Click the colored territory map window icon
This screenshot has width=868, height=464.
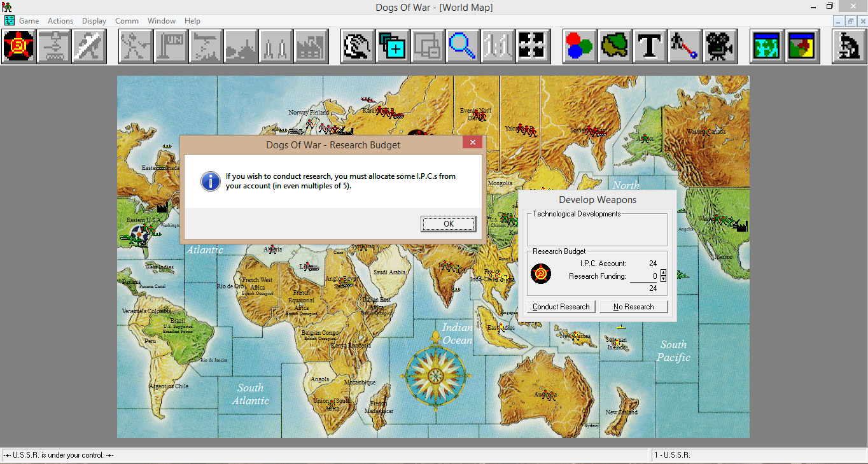tap(802, 46)
